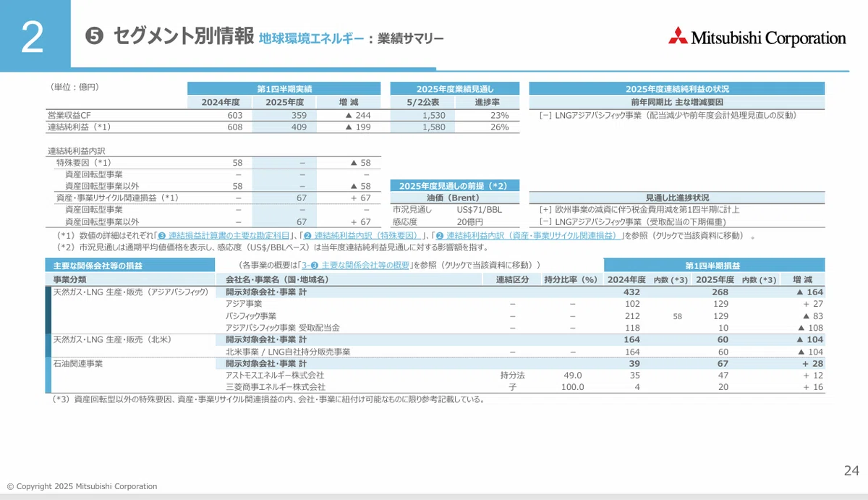
Task: Select the 北米事業 / LNG自社持分販売事業 row
Action: click(x=288, y=352)
